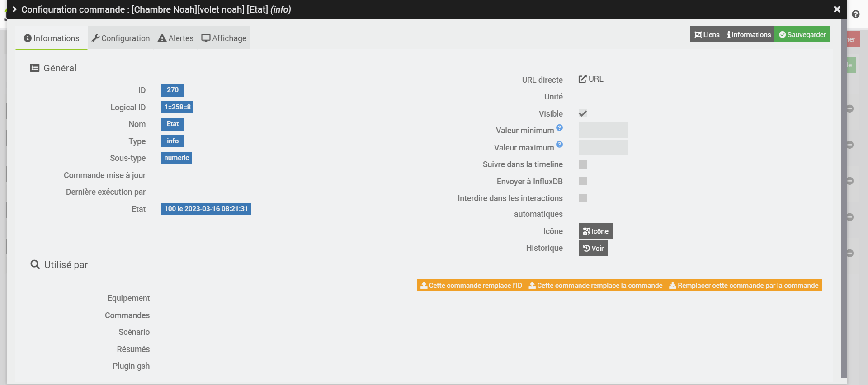Click Cette commande remplace l'ID button

pyautogui.click(x=471, y=286)
